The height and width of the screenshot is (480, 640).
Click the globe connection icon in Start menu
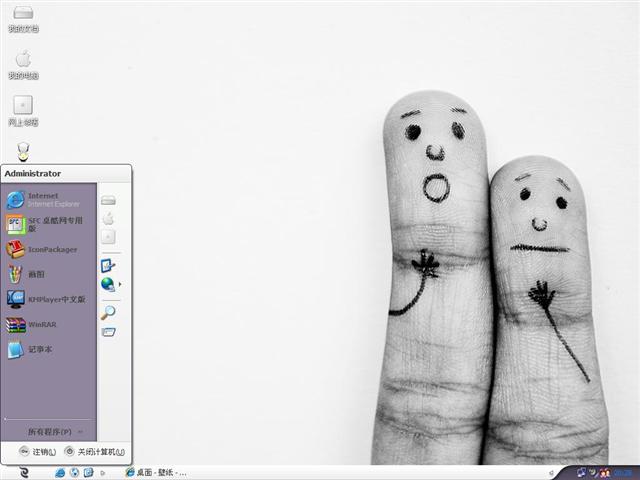[x=108, y=284]
